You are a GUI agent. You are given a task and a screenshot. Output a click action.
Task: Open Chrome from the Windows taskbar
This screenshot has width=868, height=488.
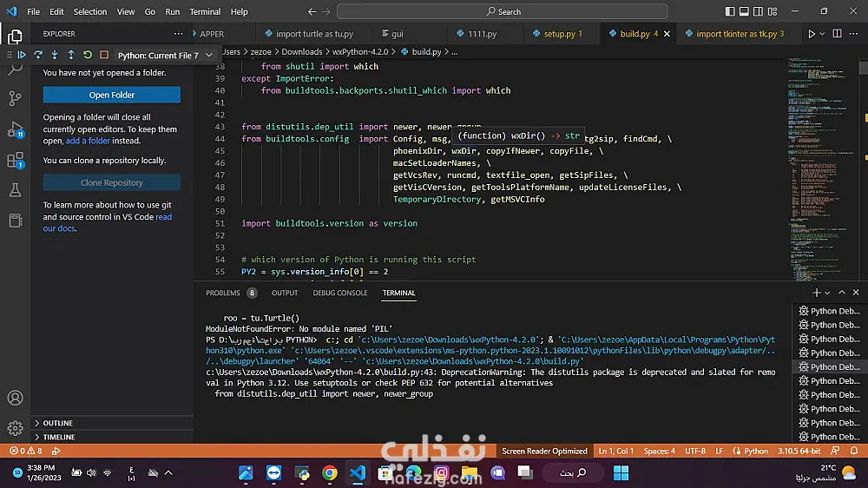(329, 472)
